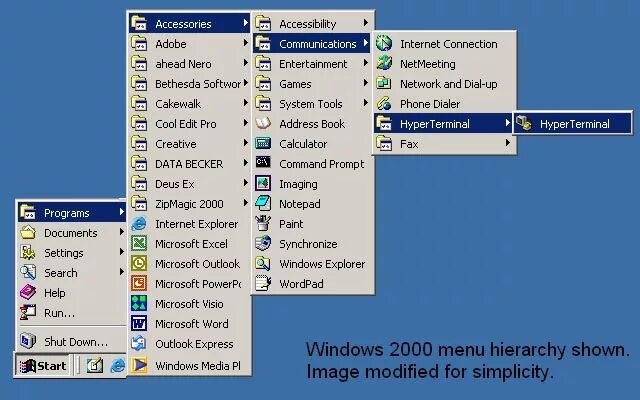Click the Outlook Express icon
The width and height of the screenshot is (640, 400).
139,344
